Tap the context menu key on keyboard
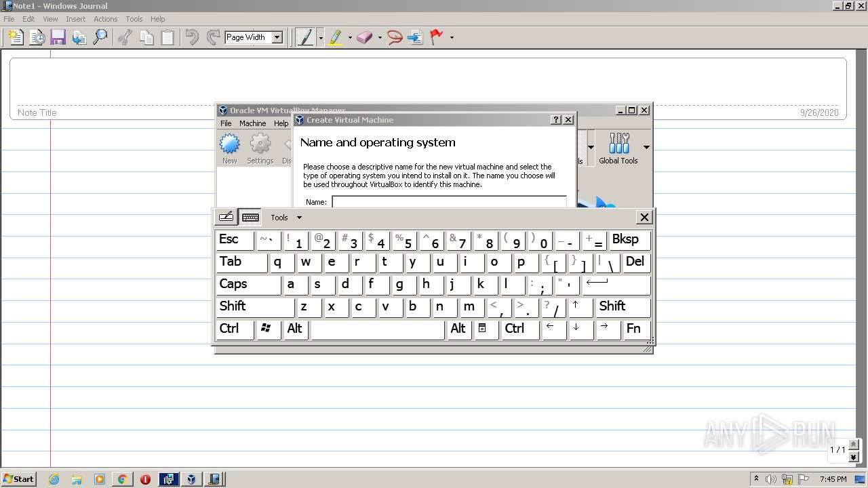This screenshot has width=868, height=488. click(486, 329)
